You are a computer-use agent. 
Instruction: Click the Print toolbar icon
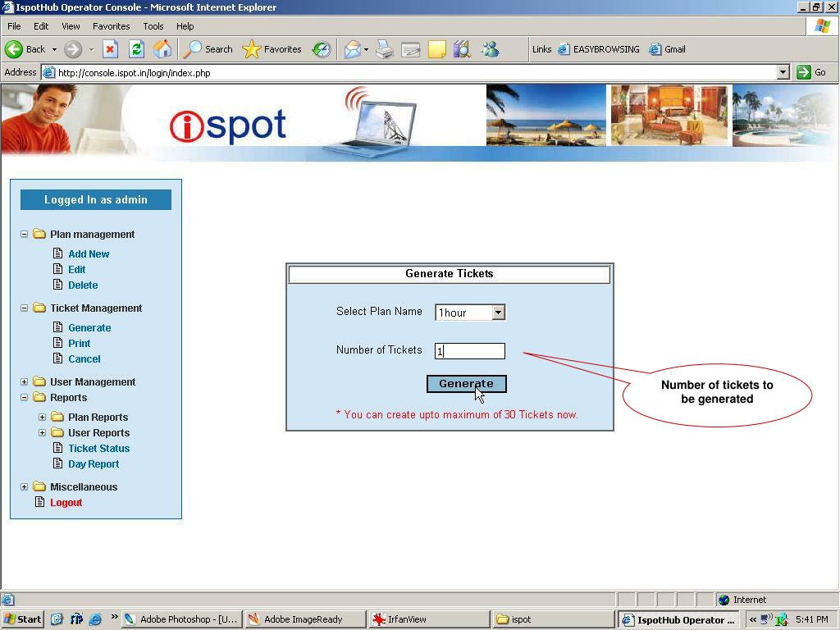pyautogui.click(x=385, y=49)
